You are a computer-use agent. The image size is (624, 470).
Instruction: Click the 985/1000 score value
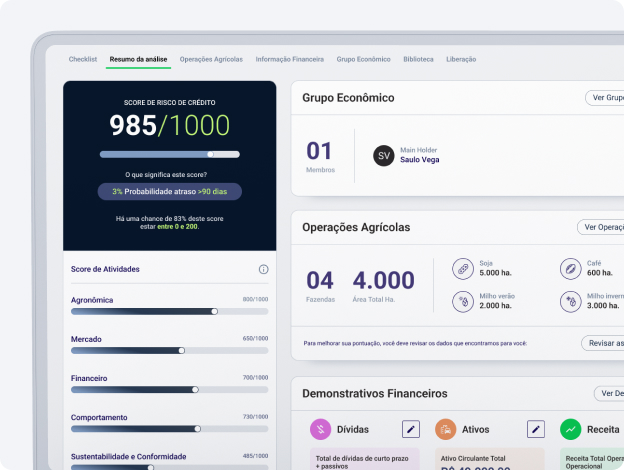170,125
